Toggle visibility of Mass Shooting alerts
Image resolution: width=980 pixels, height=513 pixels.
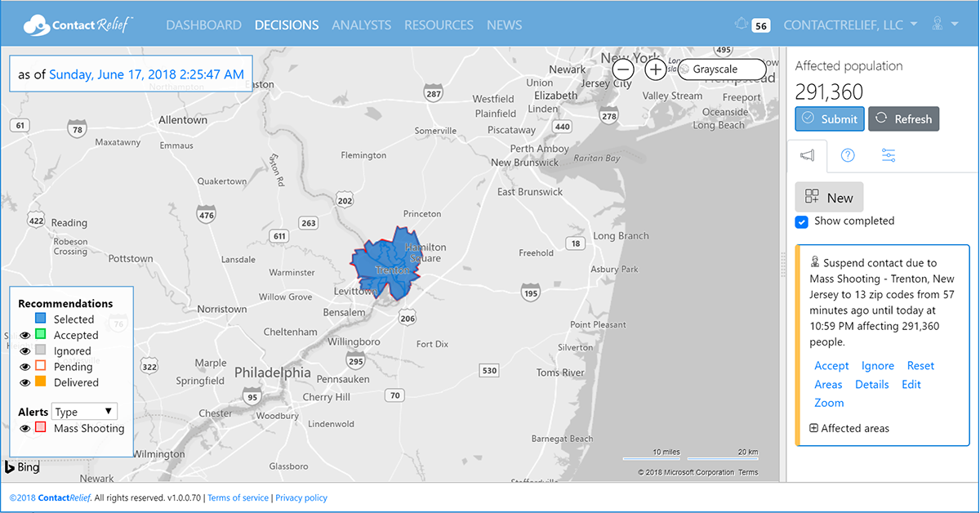coord(25,428)
